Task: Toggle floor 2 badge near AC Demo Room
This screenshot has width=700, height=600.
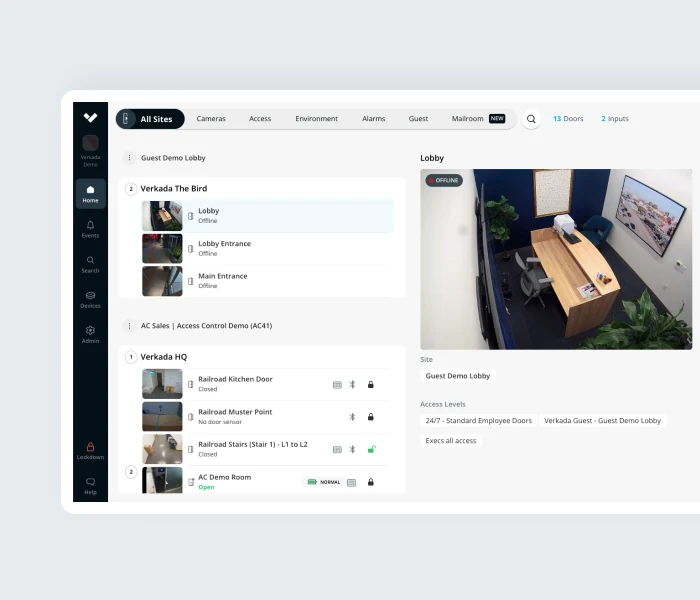Action: 131,472
